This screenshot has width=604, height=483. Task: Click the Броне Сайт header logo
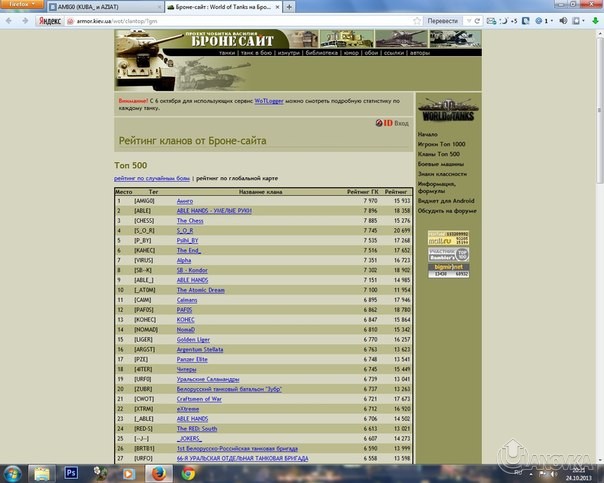[231, 39]
